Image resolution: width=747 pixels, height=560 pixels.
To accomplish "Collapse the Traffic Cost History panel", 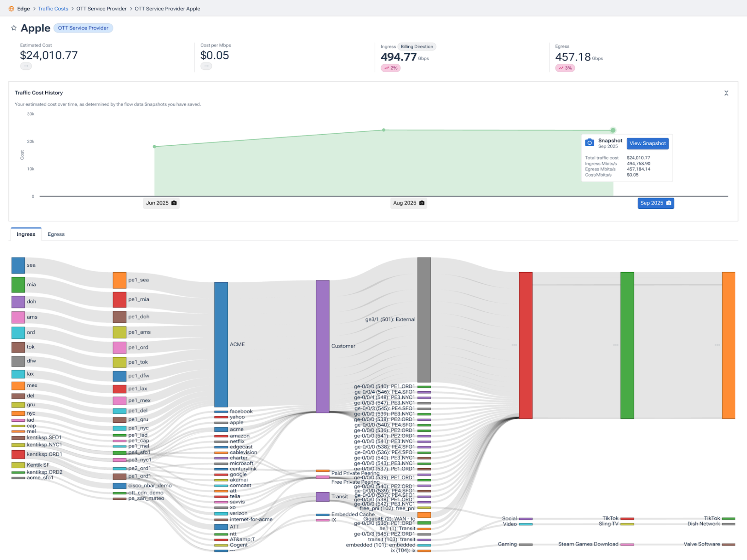I will pyautogui.click(x=726, y=93).
